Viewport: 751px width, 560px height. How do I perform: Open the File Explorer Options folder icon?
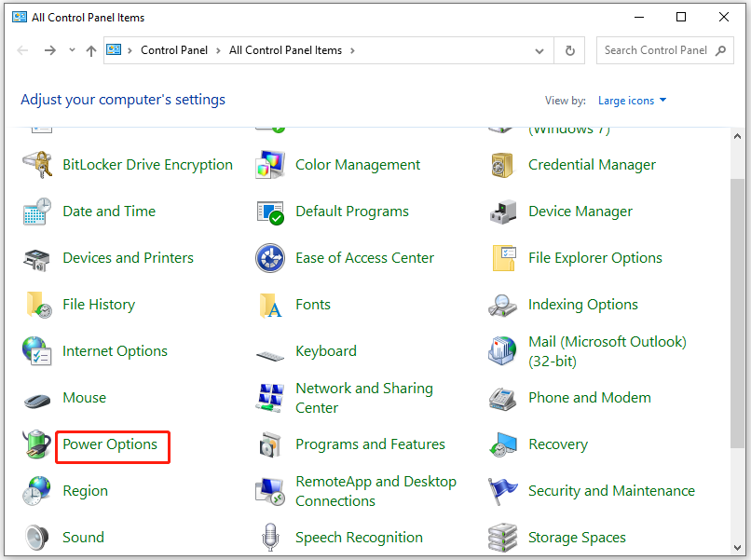coord(503,258)
